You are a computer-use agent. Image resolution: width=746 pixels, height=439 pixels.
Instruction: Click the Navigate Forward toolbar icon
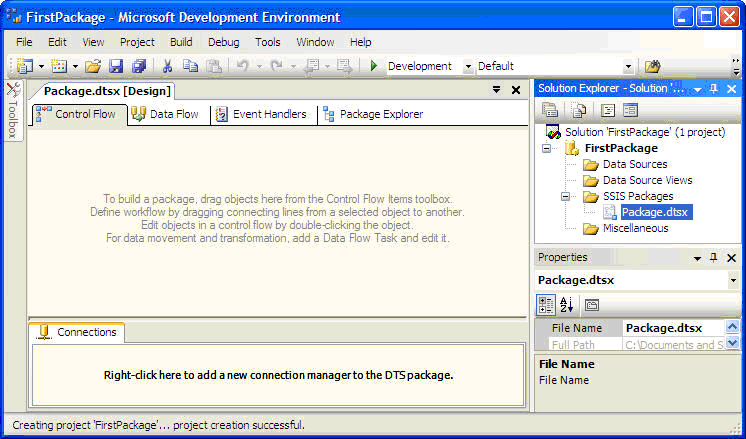[344, 66]
